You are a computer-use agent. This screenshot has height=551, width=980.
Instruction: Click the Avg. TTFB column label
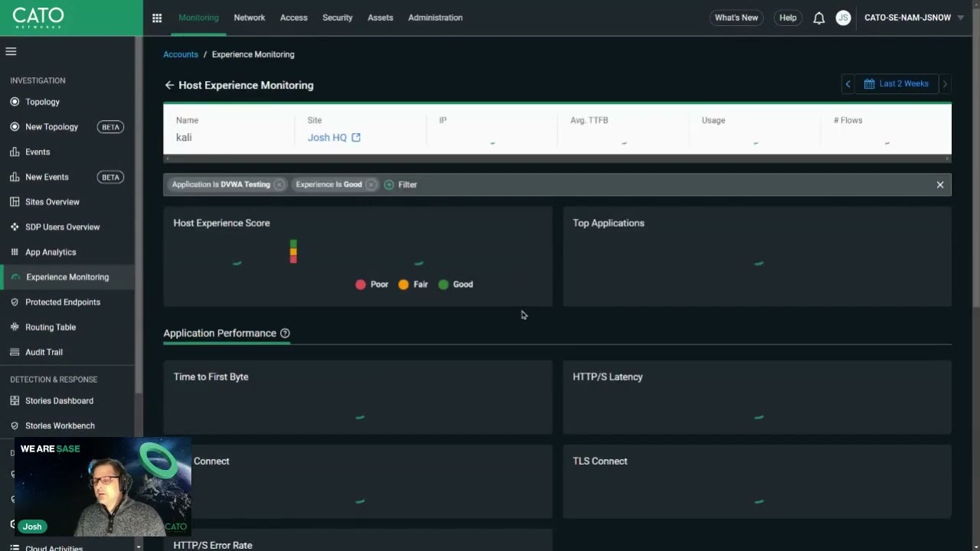click(589, 120)
